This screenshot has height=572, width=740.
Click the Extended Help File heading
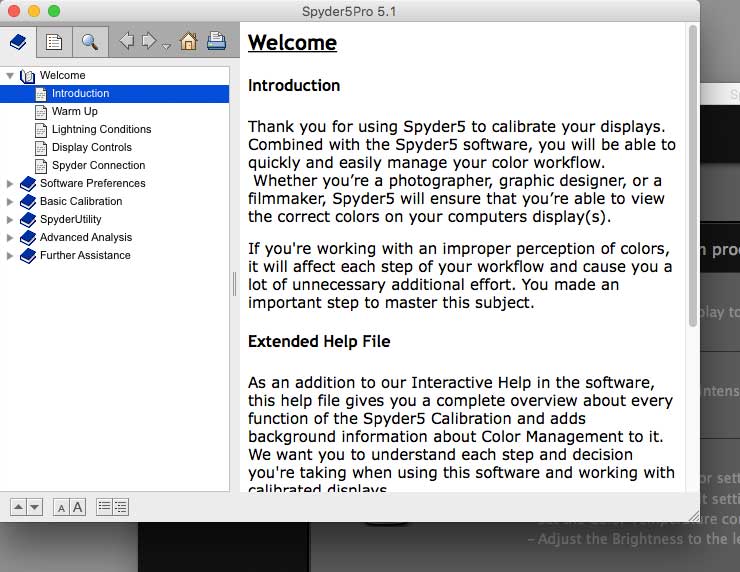pyautogui.click(x=319, y=341)
